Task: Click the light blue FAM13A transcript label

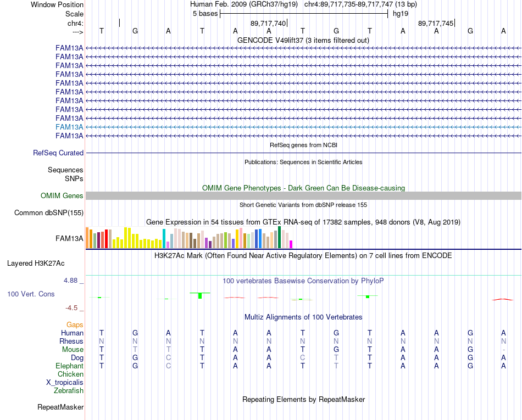Action: [69, 127]
